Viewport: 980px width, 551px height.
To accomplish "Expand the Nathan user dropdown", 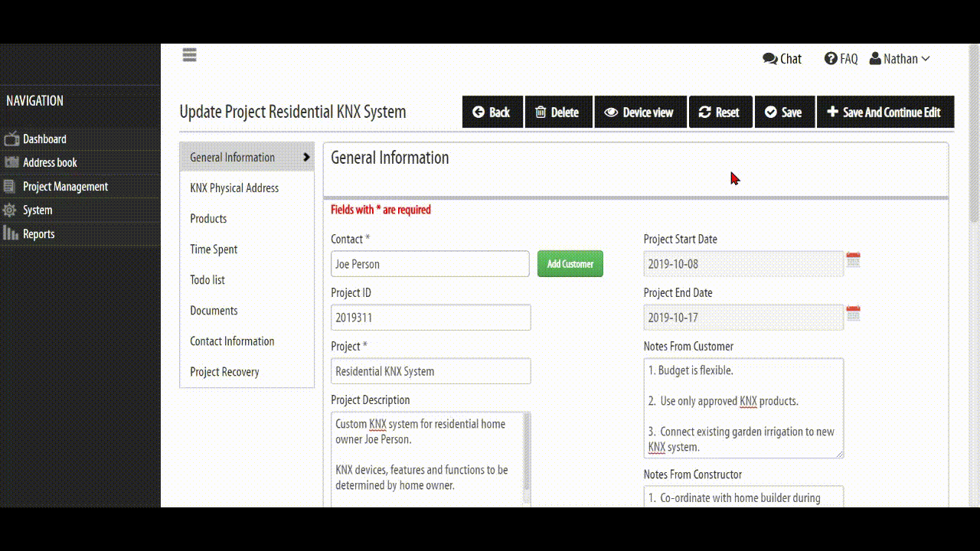I will click(x=900, y=59).
